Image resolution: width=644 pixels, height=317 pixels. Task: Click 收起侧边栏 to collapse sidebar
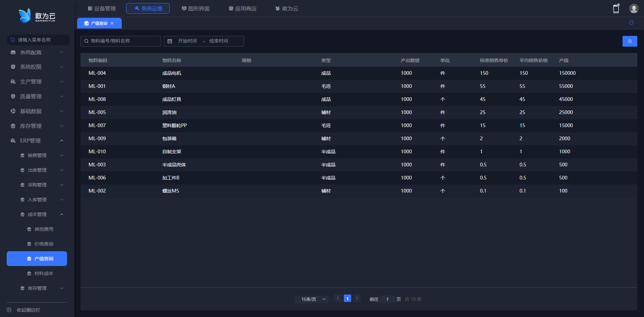tap(29, 310)
